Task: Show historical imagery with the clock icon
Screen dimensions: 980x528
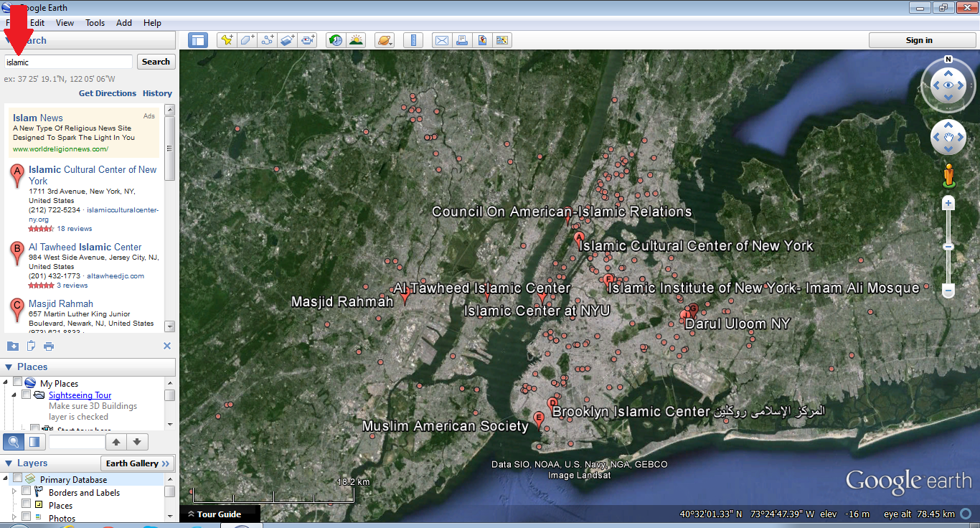Action: point(336,40)
